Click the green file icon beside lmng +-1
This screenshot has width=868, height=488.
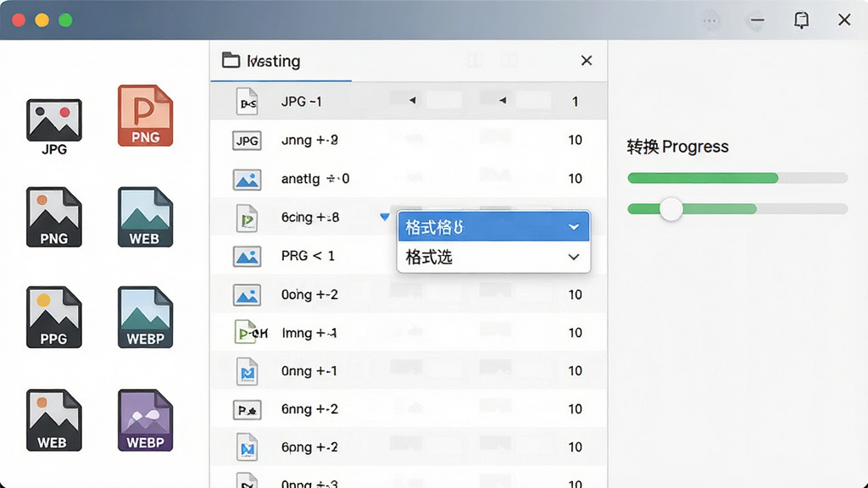pyautogui.click(x=251, y=333)
